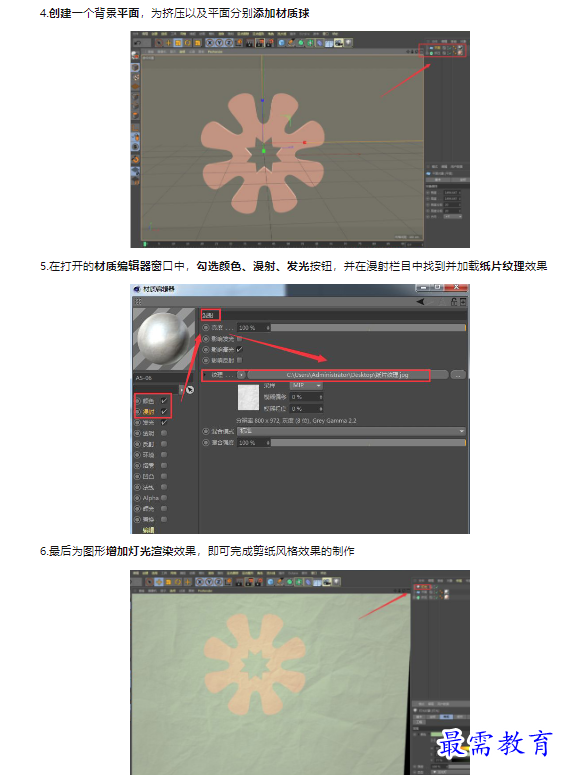Viewport: 561px width, 775px height.
Task: Select Texture mode in left tool palette
Action: click(x=135, y=77)
